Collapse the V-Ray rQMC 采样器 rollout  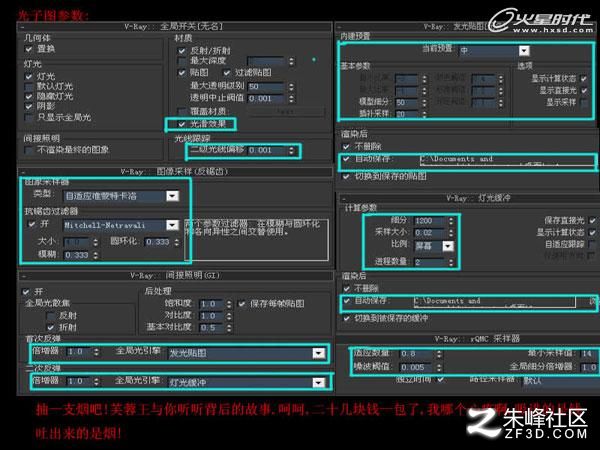468,339
